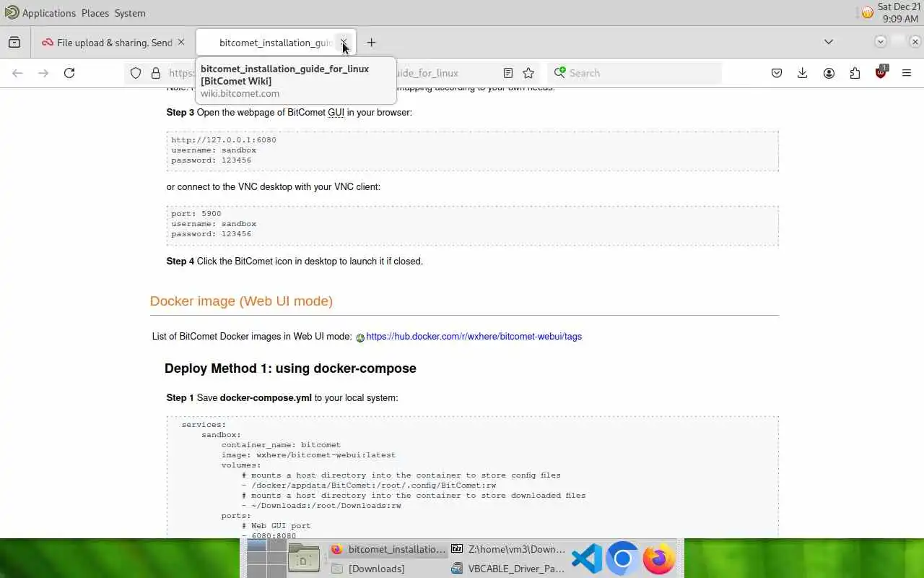
Task: Go back to the previous page
Action: click(17, 73)
